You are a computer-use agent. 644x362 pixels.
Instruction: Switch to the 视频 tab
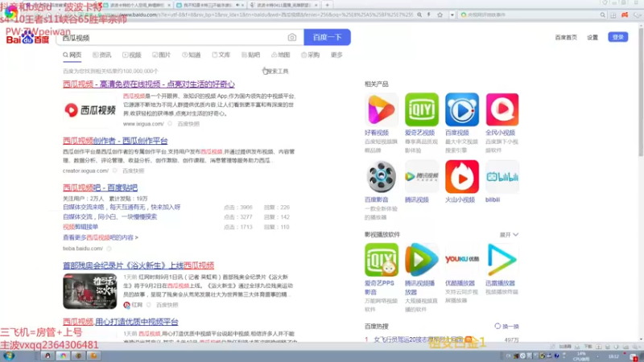click(131, 55)
